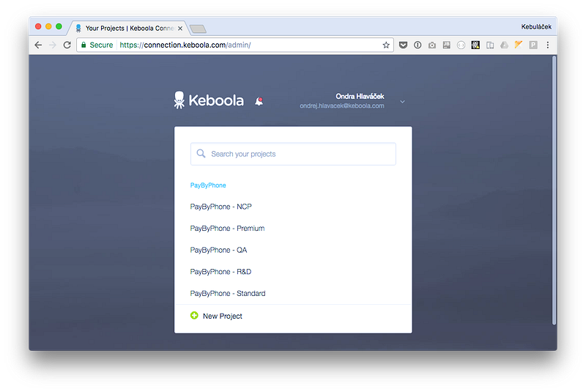586x392 pixels.
Task: Select the Your Projects browser tab
Action: click(129, 29)
